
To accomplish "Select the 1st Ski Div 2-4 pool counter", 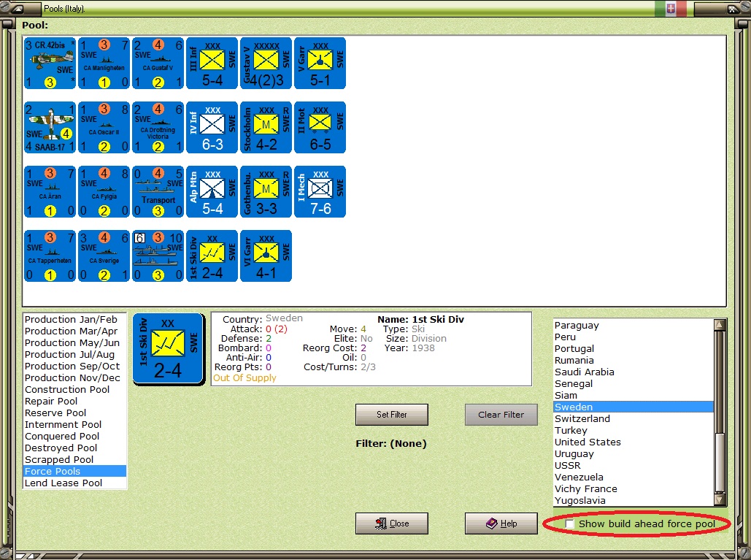I will click(212, 256).
